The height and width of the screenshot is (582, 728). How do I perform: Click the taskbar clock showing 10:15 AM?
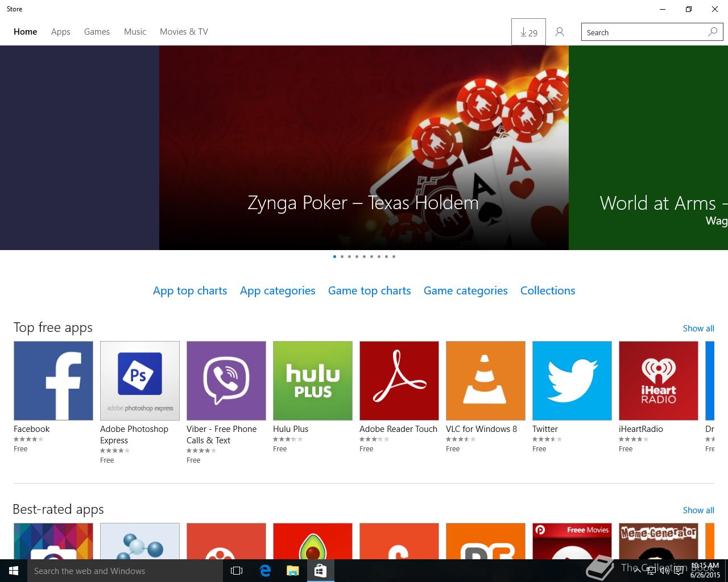[x=705, y=571]
